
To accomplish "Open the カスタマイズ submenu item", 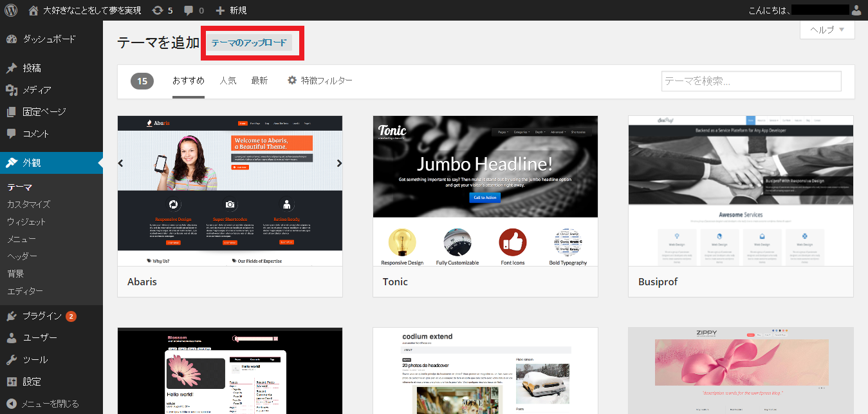I will click(28, 205).
